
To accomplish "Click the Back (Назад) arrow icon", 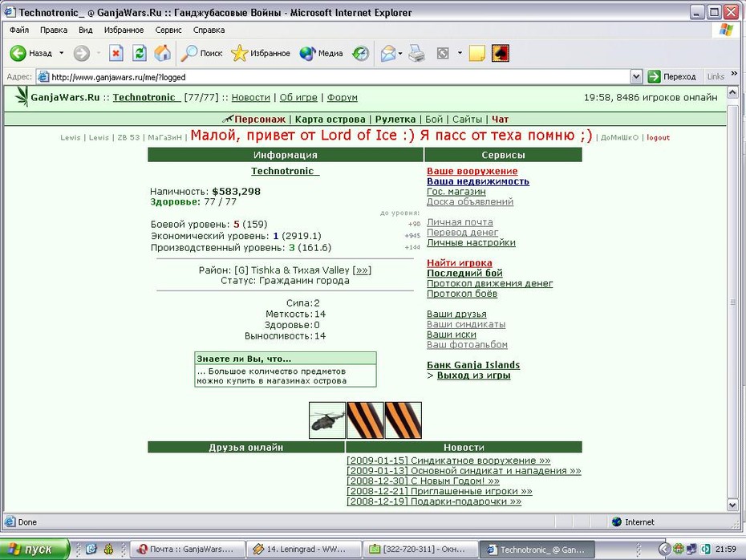I will [18, 53].
